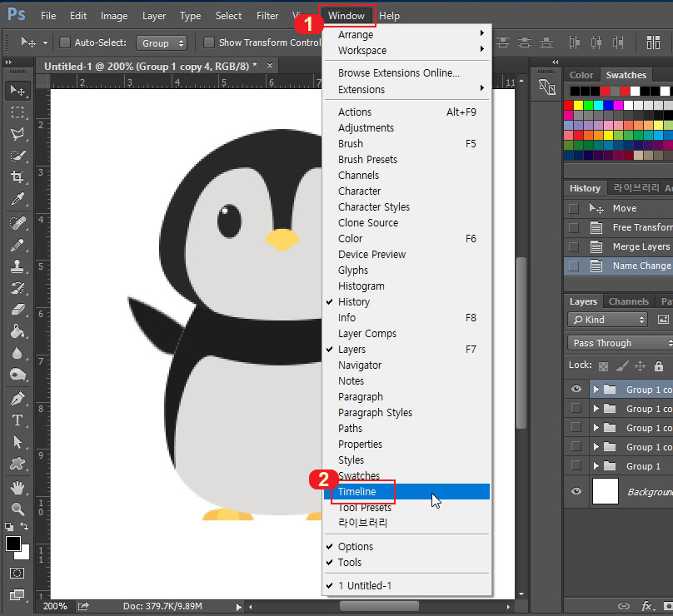This screenshot has height=616, width=673.
Task: Pick the magenta swatch in Swatches
Action: click(x=619, y=106)
